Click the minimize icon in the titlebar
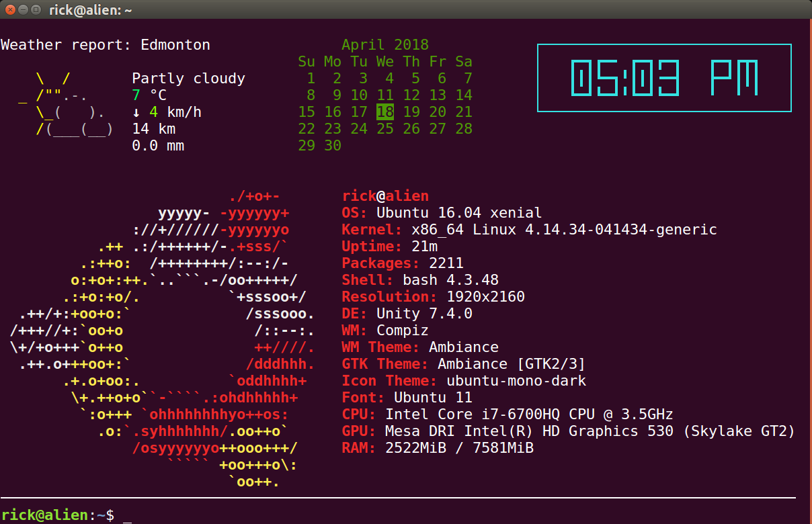Viewport: 812px width, 524px height. pos(24,10)
